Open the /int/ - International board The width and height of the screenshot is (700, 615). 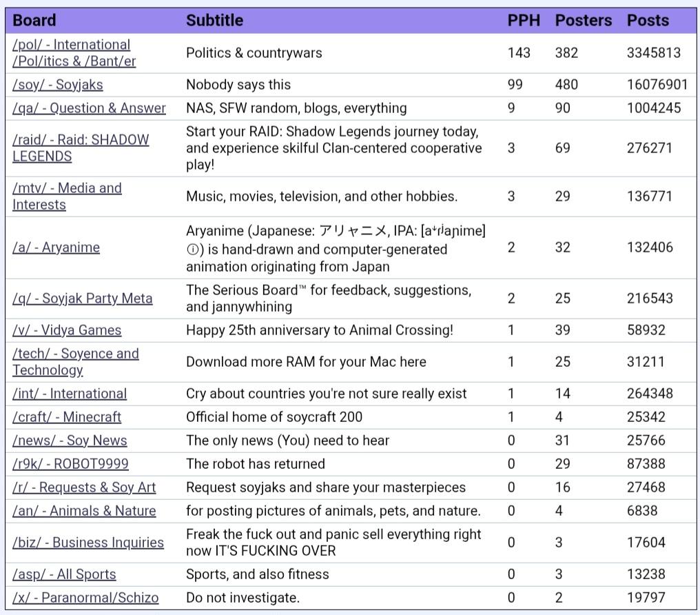70,393
